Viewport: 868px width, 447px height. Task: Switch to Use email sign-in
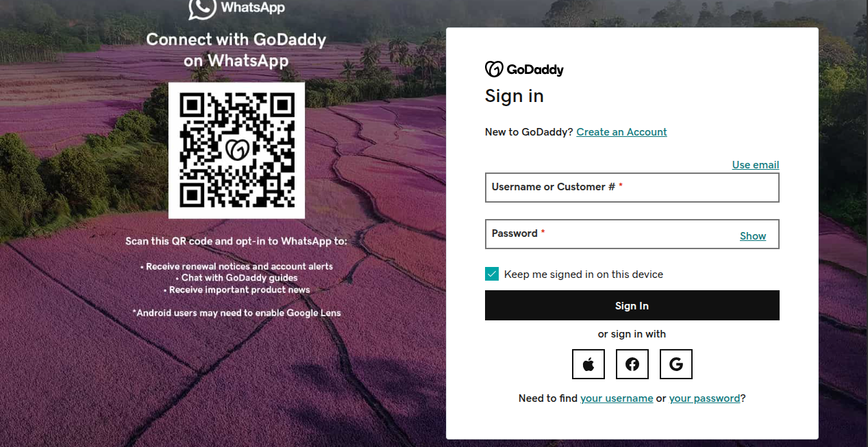tap(755, 164)
